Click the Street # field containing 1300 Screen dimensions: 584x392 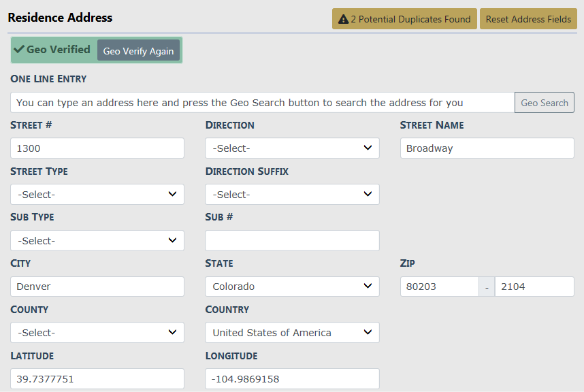(97, 148)
